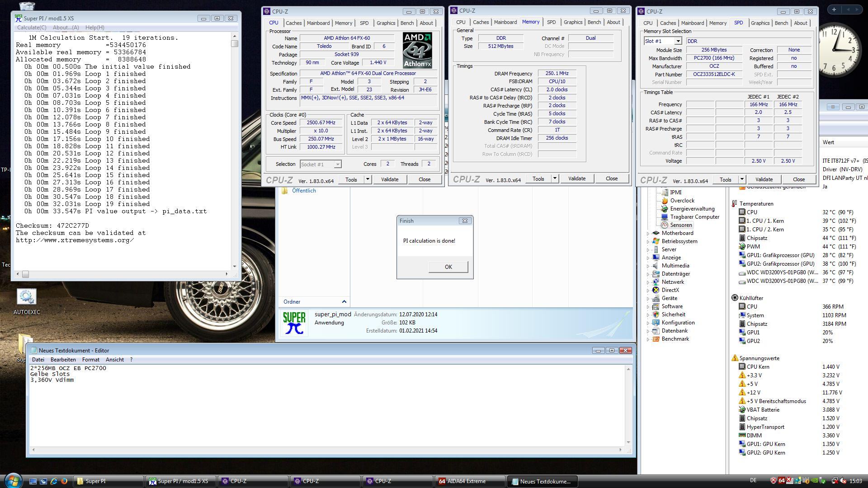Click Super PI / mod1.5 XS taskbar button
The width and height of the screenshot is (868, 488).
coord(181,481)
